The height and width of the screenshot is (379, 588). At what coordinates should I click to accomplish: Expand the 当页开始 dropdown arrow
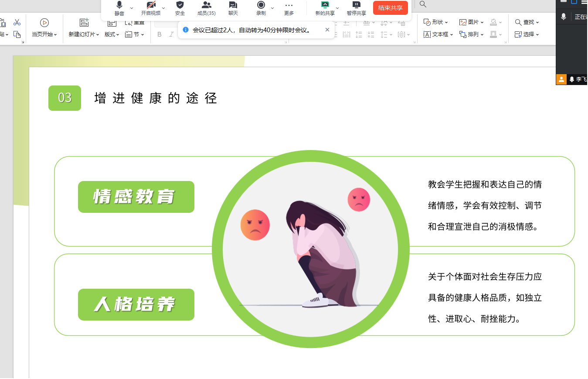55,34
